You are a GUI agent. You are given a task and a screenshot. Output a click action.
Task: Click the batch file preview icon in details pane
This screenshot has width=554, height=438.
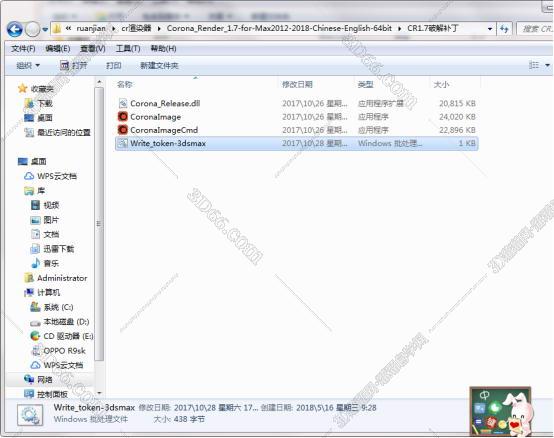30,415
